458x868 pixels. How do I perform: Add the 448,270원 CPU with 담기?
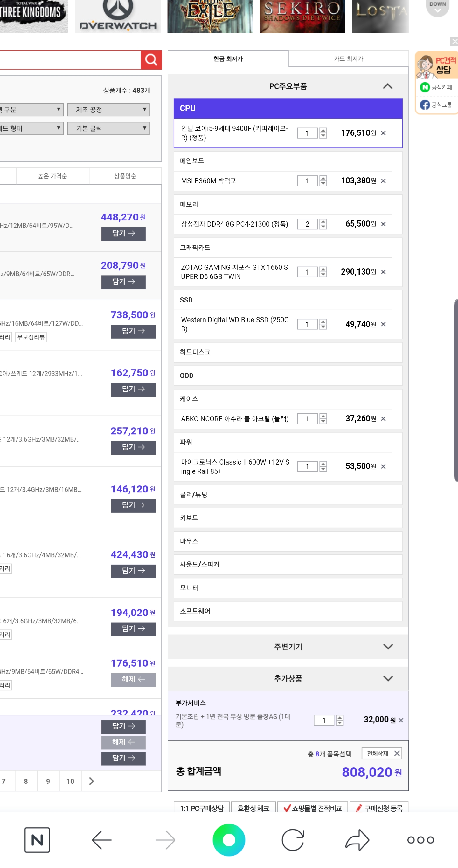123,234
